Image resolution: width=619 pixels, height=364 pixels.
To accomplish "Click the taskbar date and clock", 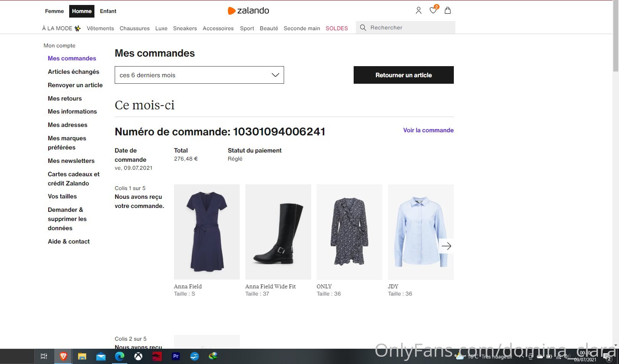I will (585, 356).
